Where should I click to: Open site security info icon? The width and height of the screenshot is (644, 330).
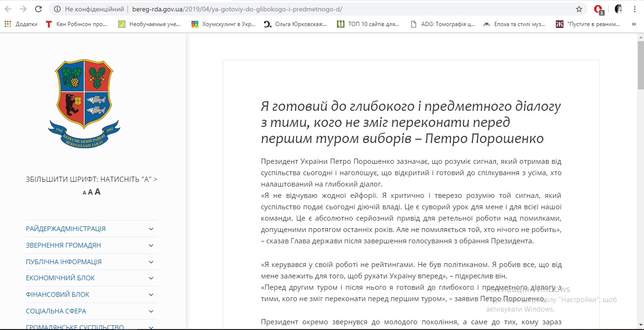[x=57, y=9]
